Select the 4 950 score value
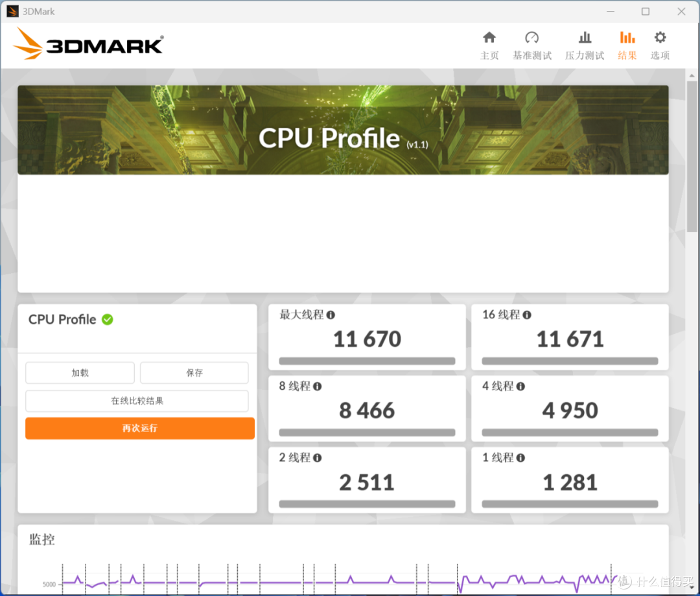 (570, 411)
